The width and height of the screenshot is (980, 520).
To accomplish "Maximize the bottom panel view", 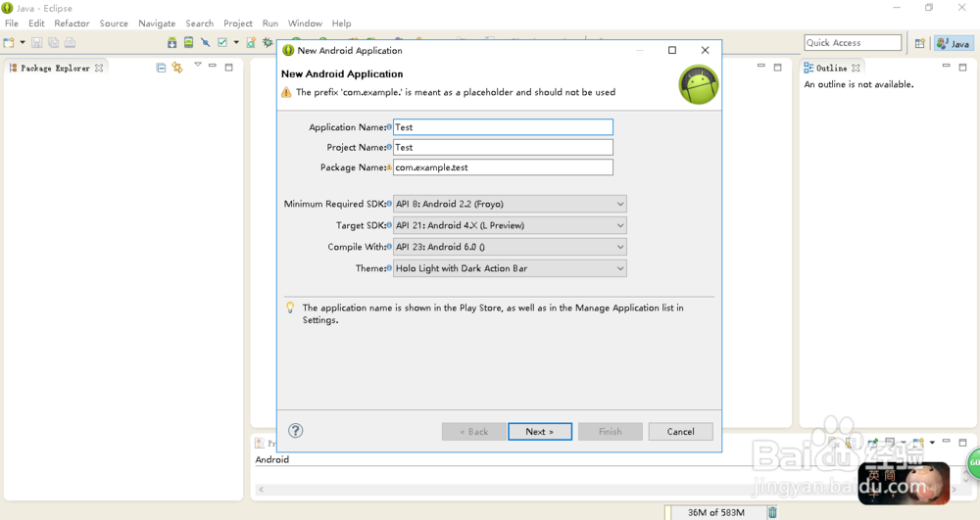I will (x=962, y=442).
